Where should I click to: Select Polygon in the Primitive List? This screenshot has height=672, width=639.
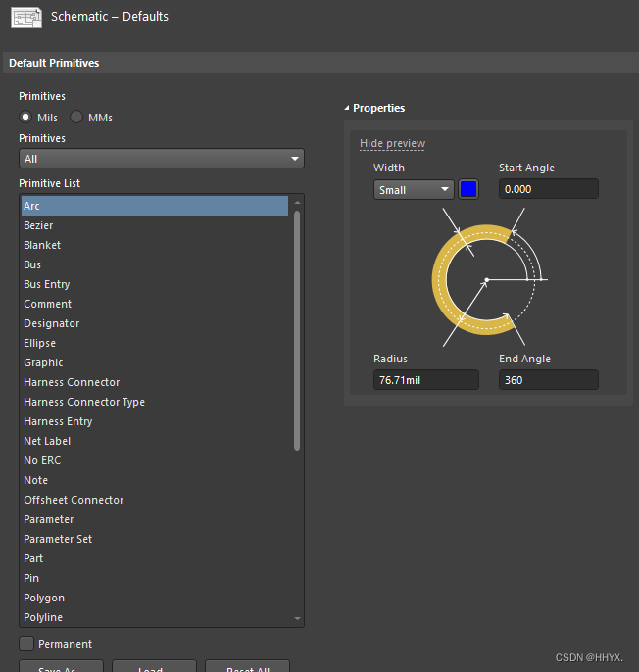coord(155,598)
